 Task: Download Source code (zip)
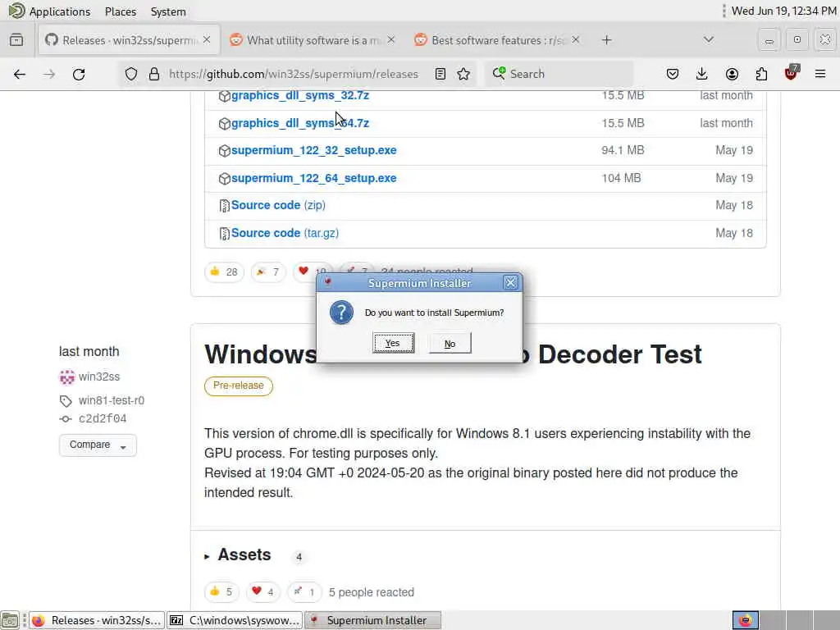[278, 205]
